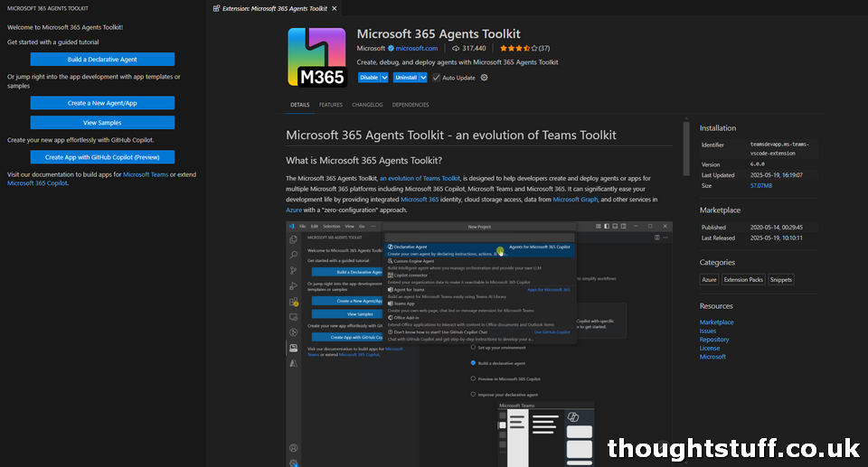The height and width of the screenshot is (467, 868).
Task: Click the Resources section heading
Action: click(x=716, y=306)
